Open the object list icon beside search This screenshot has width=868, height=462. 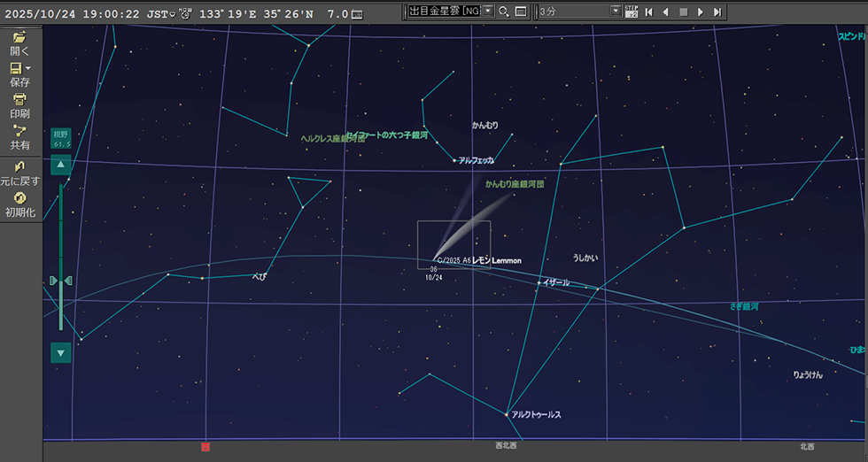click(x=521, y=12)
